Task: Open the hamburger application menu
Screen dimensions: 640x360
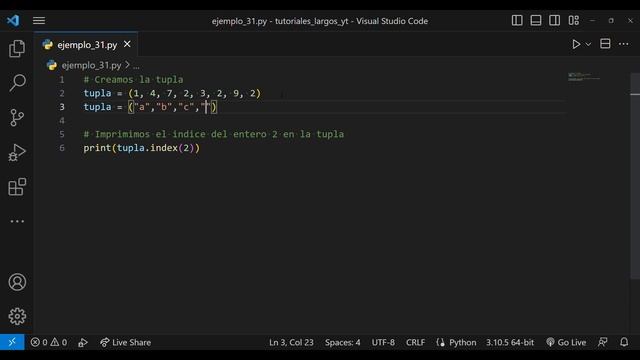Action: 39,20
